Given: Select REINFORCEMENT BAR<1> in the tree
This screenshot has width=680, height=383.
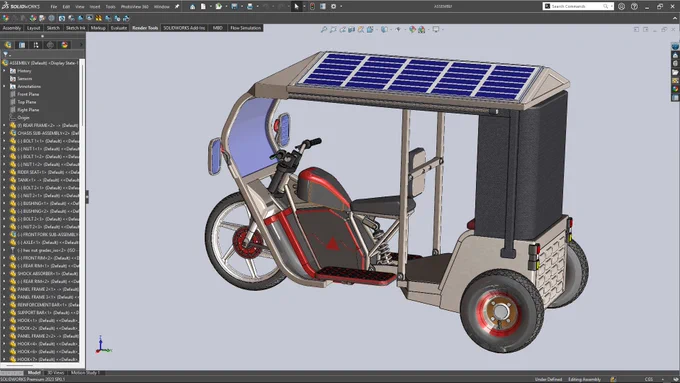Looking at the screenshot, I should [x=44, y=305].
